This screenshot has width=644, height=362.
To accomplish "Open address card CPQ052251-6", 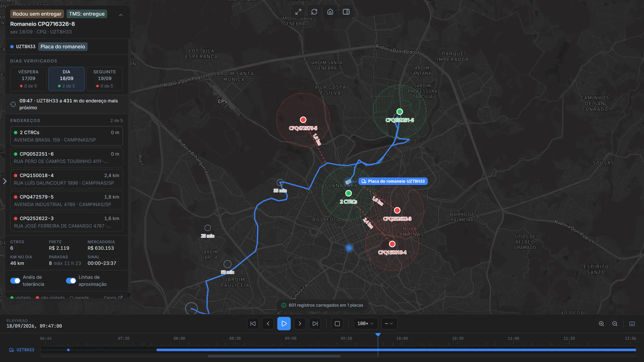I will 67,158.
